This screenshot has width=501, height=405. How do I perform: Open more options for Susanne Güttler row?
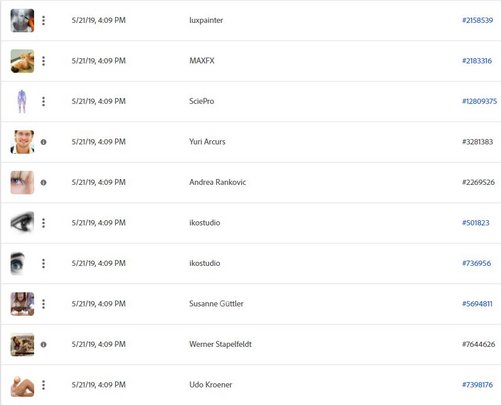(43, 304)
